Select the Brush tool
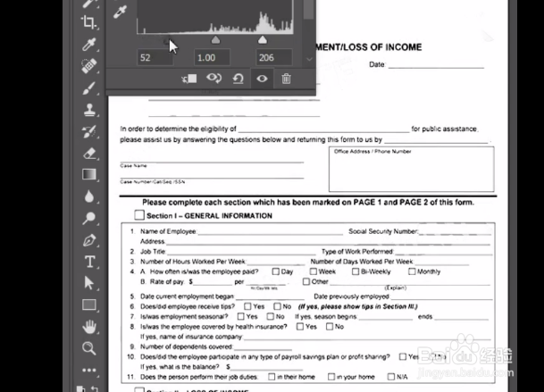 pos(88,88)
